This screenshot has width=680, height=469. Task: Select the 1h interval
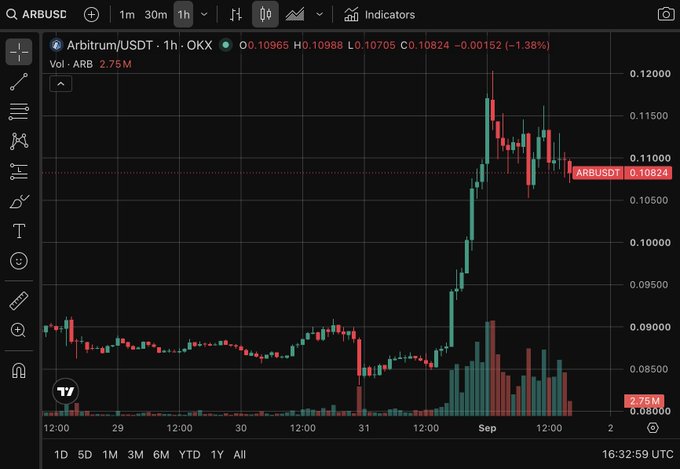[x=183, y=14]
